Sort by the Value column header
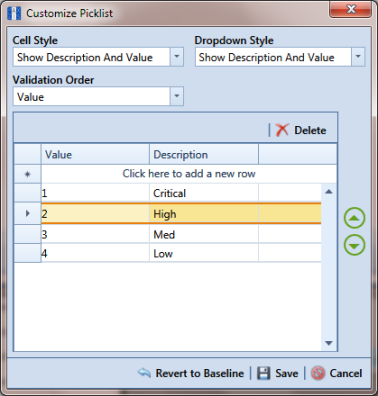This screenshot has height=396, width=378. (x=95, y=154)
